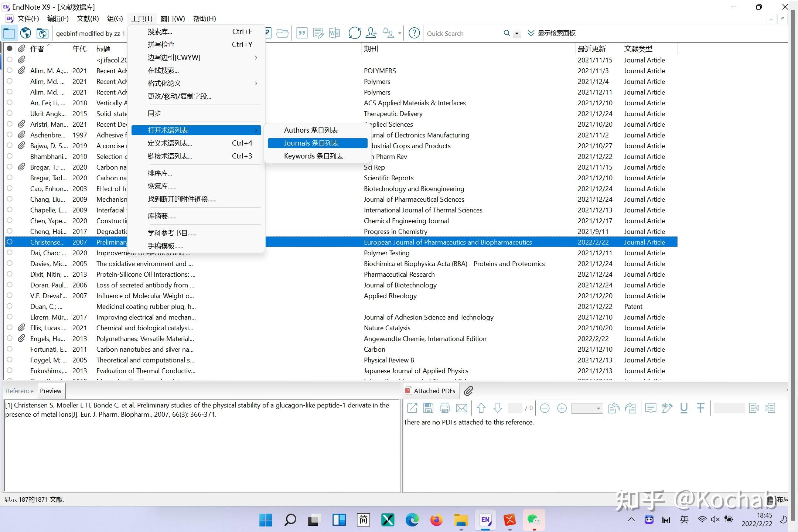Image resolution: width=798 pixels, height=532 pixels.
Task: Click the Share Library person icon
Action: click(x=371, y=33)
